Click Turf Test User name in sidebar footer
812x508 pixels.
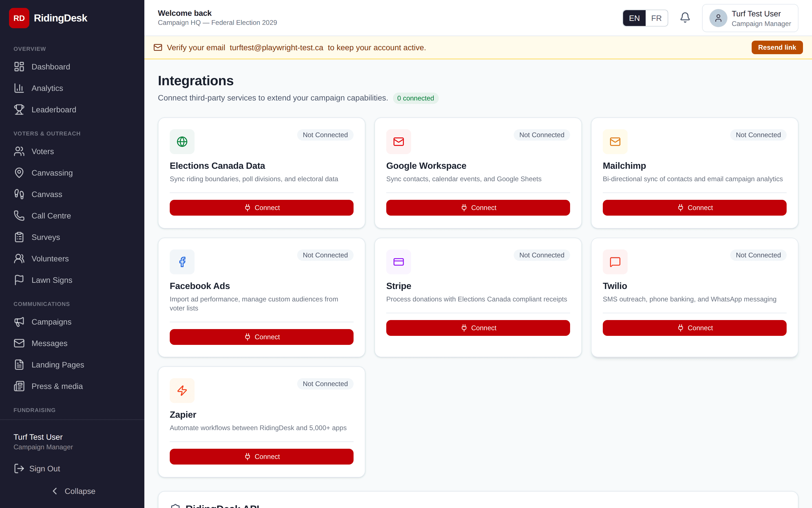pyautogui.click(x=38, y=437)
